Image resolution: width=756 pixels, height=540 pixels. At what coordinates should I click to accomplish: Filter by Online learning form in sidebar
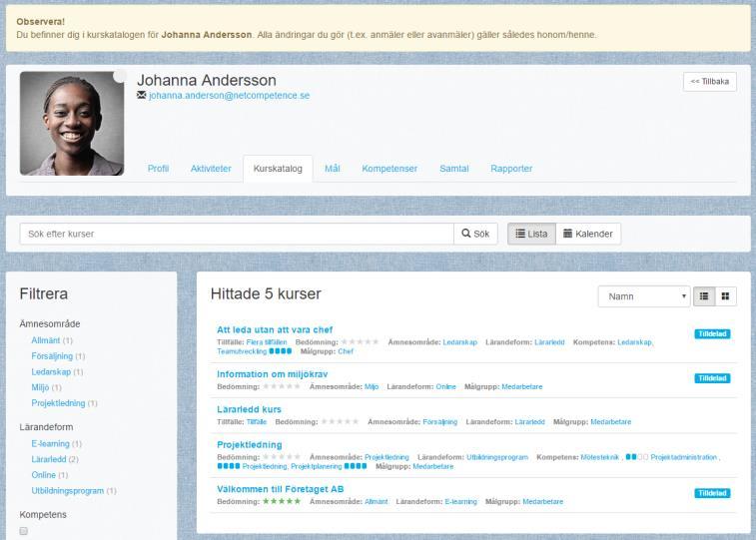tap(43, 475)
